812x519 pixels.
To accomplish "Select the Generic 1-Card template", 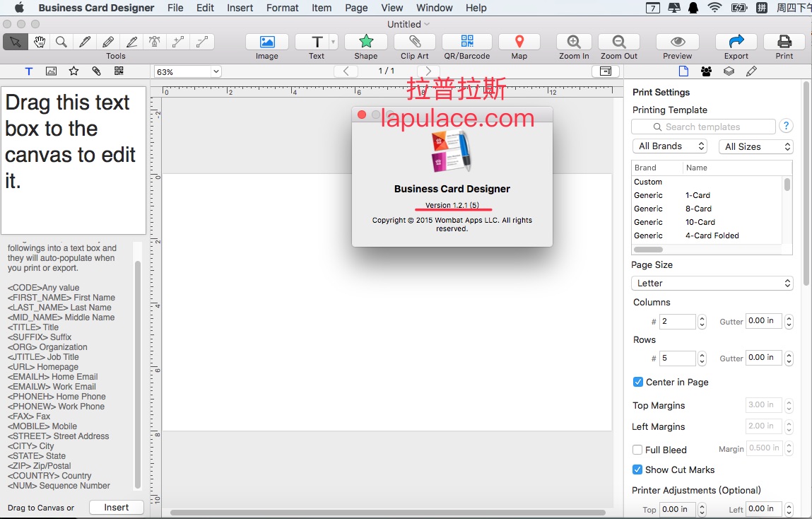I will pos(707,195).
